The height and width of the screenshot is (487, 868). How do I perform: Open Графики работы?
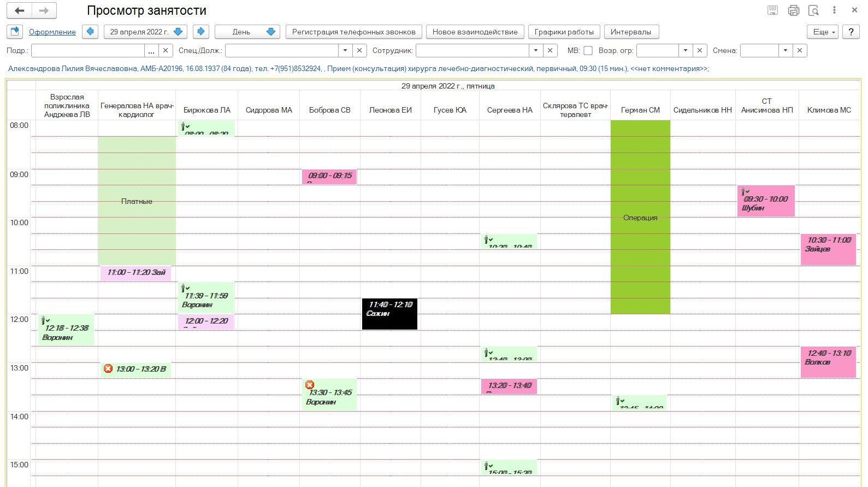pyautogui.click(x=564, y=32)
